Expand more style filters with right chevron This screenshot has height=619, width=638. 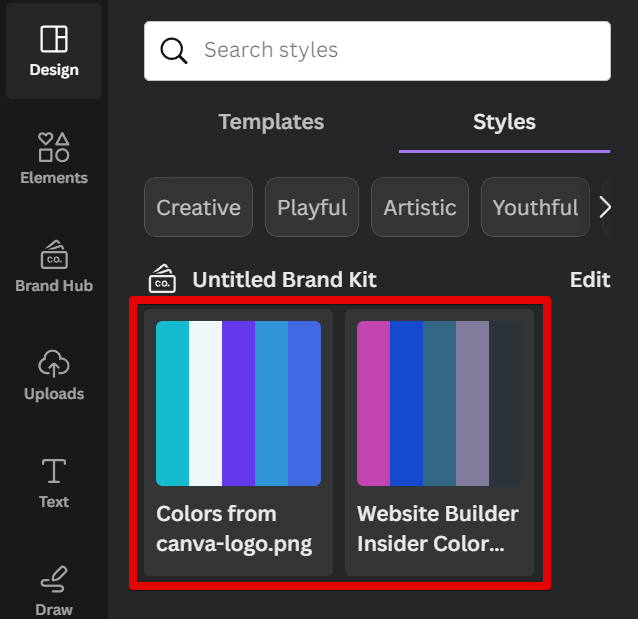604,208
